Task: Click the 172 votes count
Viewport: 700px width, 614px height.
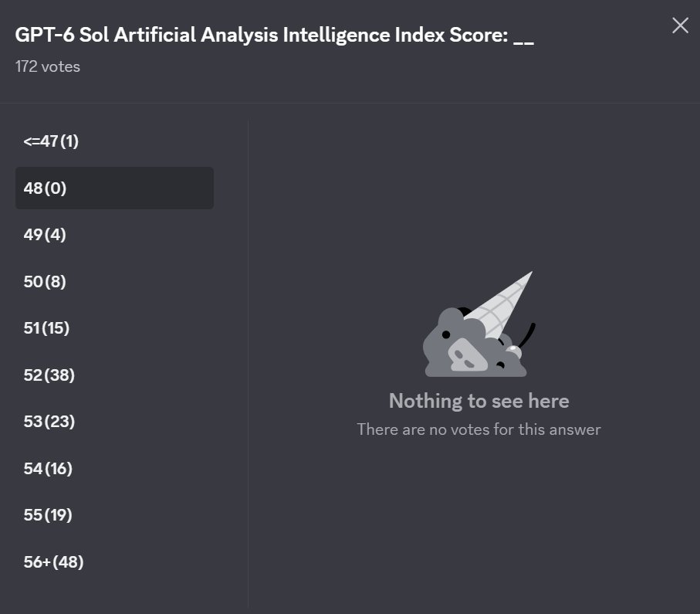Action: [x=48, y=66]
